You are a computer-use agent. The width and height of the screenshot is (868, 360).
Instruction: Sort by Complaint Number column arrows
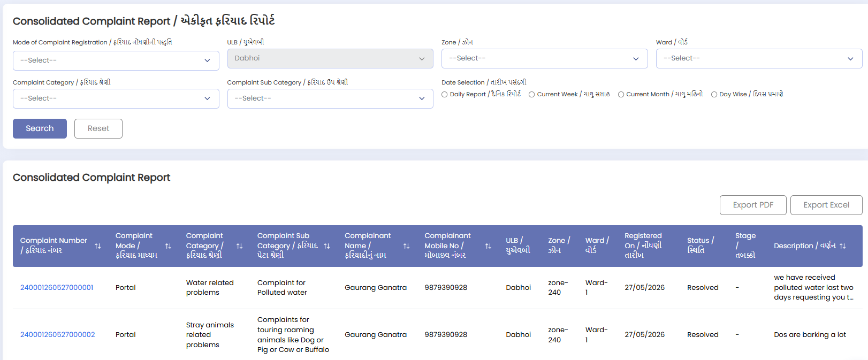pyautogui.click(x=97, y=246)
